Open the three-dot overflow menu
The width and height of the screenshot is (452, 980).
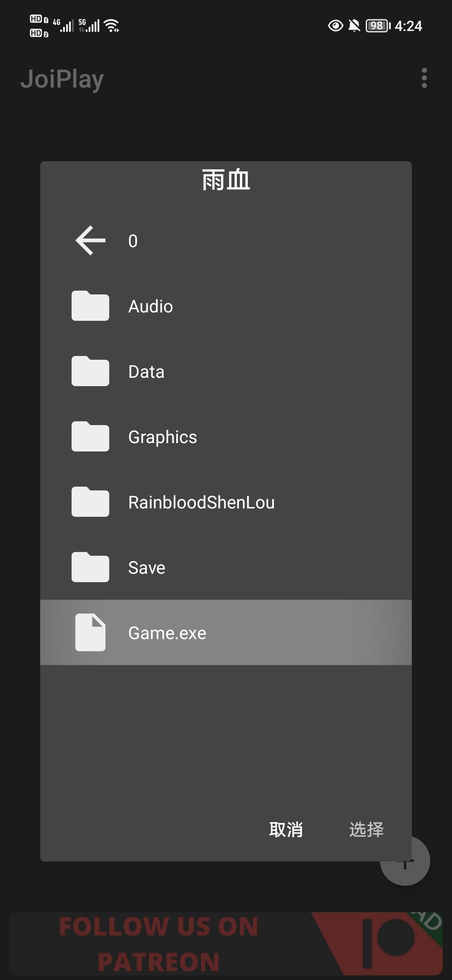point(424,78)
